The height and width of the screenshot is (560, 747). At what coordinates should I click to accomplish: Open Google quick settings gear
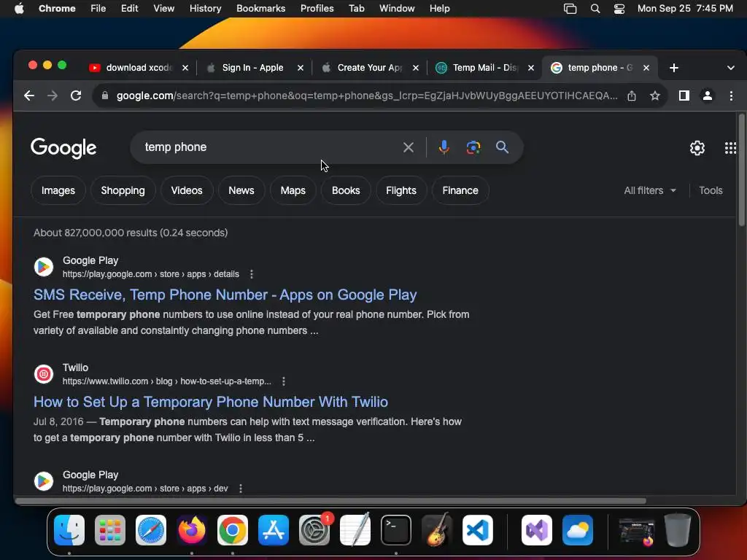click(697, 148)
